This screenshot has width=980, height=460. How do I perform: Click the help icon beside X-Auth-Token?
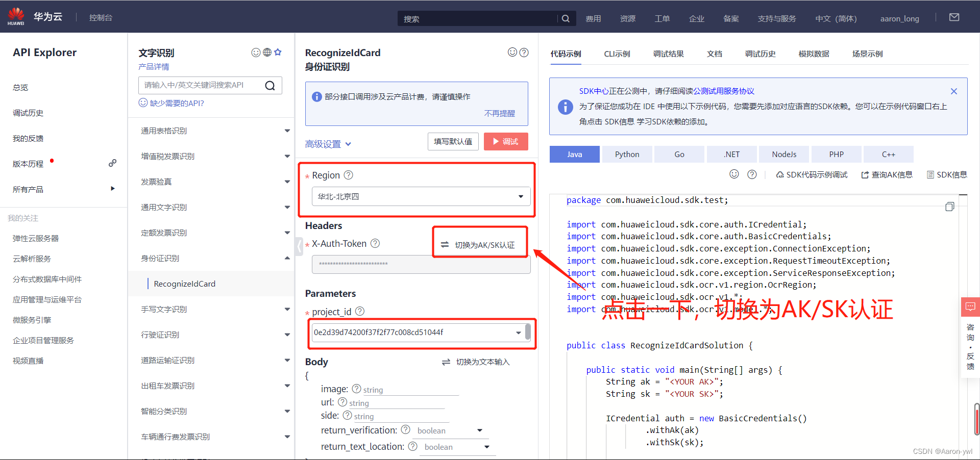coord(375,243)
